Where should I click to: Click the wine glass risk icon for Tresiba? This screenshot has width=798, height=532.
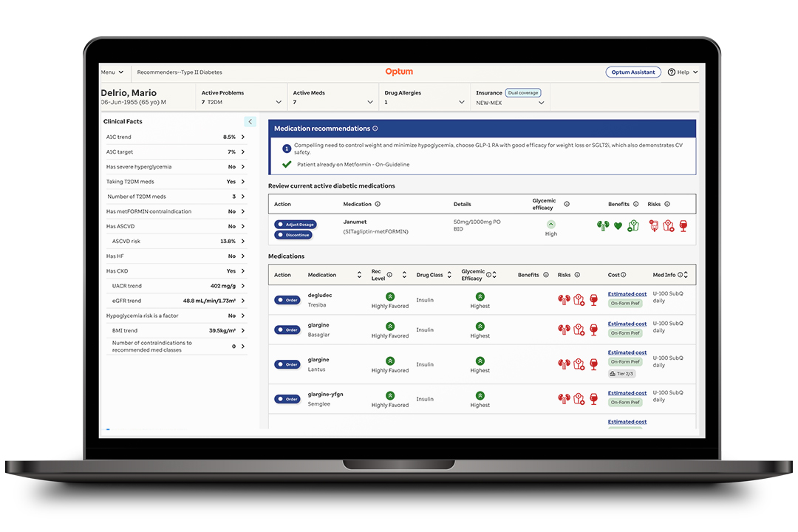593,300
